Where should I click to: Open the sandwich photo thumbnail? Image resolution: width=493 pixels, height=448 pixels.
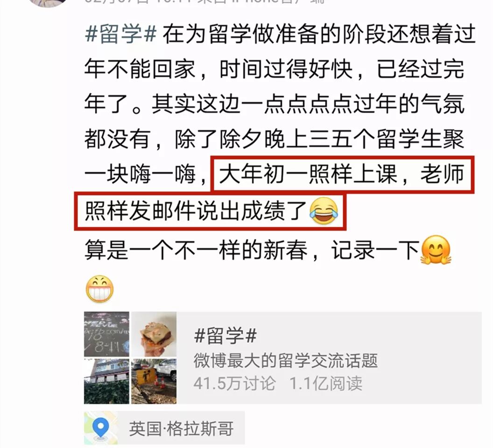[154, 334]
